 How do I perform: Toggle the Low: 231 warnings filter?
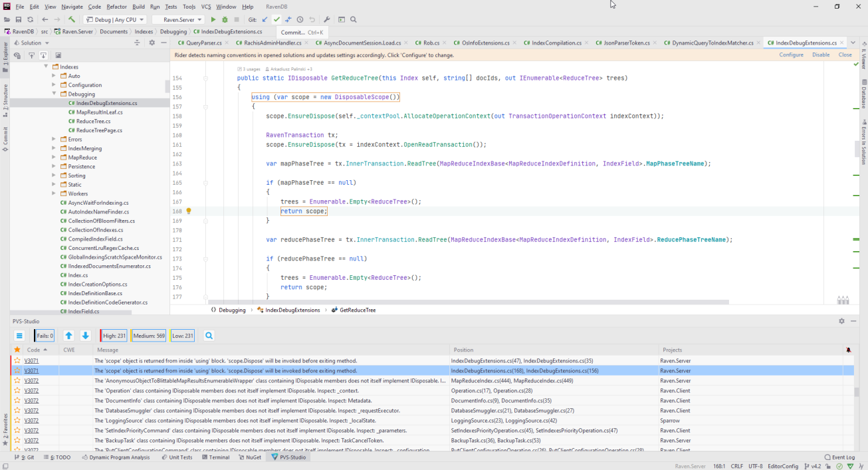tap(183, 336)
